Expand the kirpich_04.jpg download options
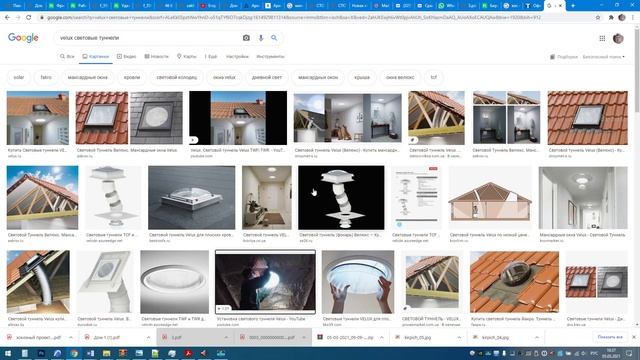Screen dimensions: 640x360 [x=537, y=338]
